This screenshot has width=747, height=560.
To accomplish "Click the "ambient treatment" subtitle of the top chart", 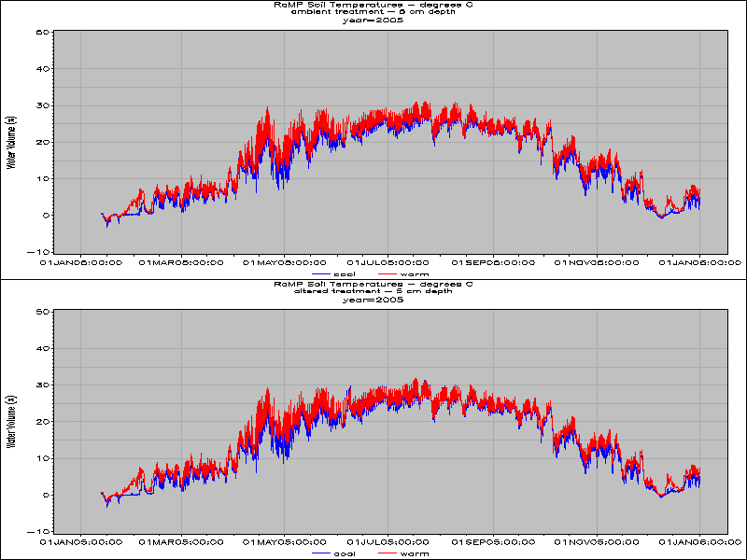I will pos(372,12).
